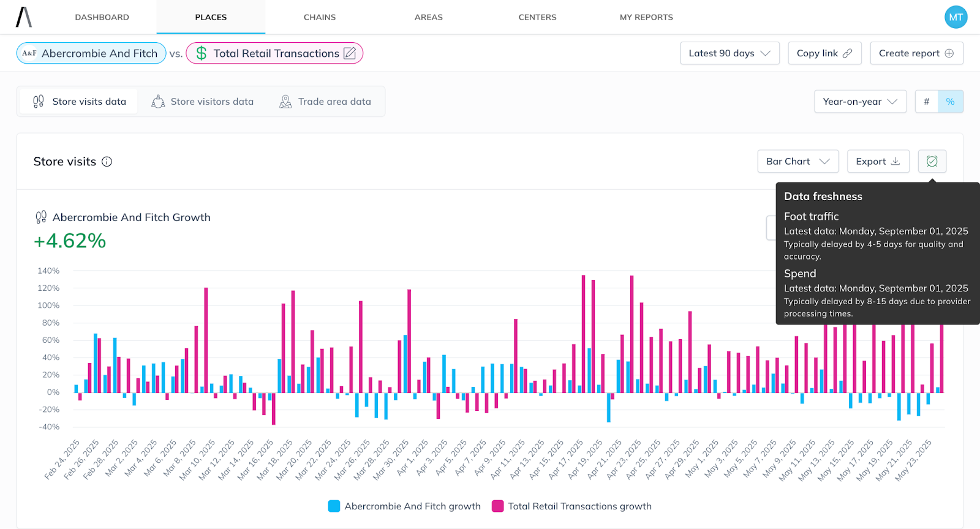This screenshot has height=529, width=980.
Task: Click the -40% y-axis label
Action: pyautogui.click(x=48, y=427)
